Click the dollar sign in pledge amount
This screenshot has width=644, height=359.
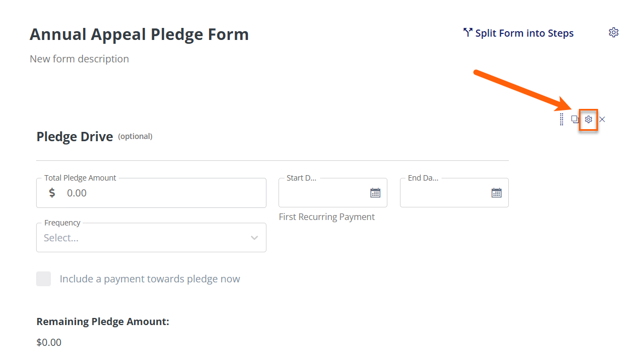pos(52,193)
